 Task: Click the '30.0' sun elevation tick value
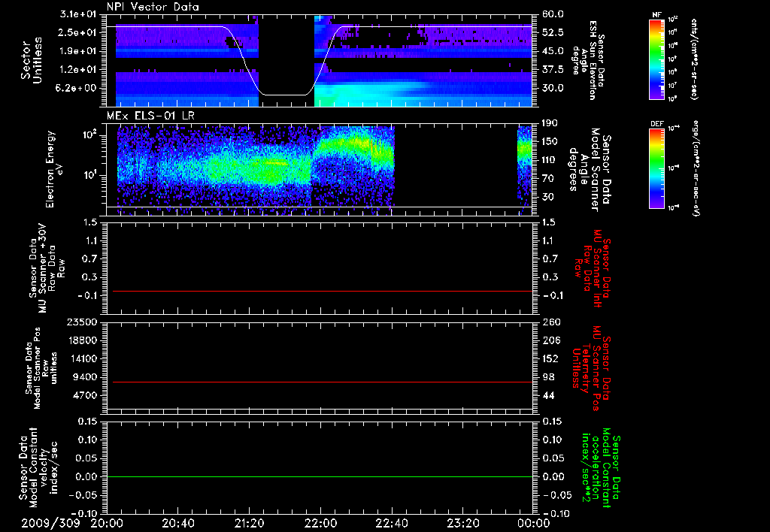[553, 89]
